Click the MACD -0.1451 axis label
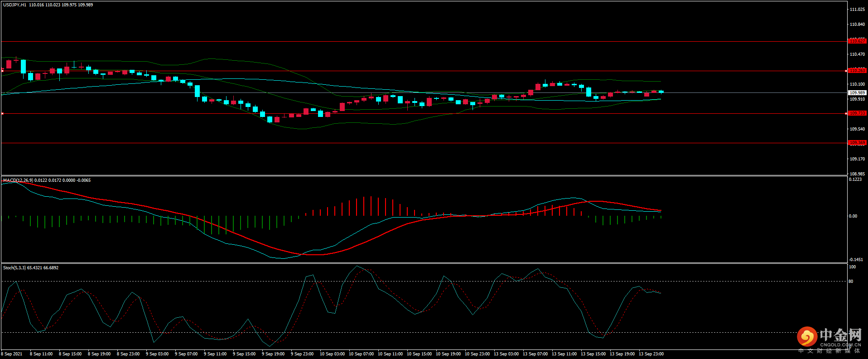The width and height of the screenshot is (868, 359). tap(856, 260)
